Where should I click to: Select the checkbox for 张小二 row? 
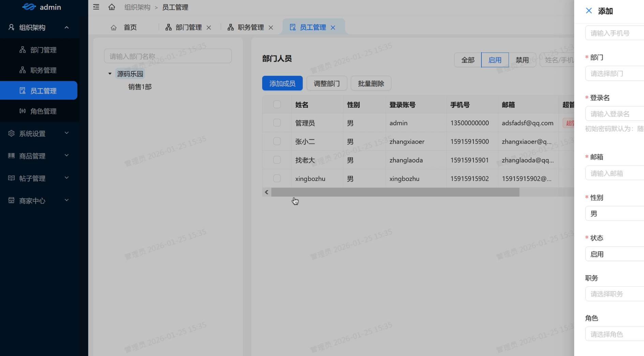[x=277, y=141]
